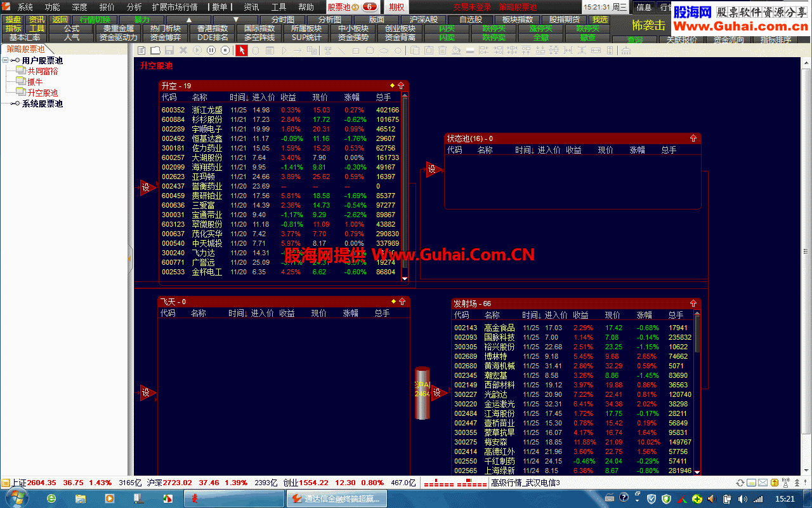The height and width of the screenshot is (508, 812).
Task: Sort 状态池 list by 时间 column
Action: pyautogui.click(x=523, y=150)
